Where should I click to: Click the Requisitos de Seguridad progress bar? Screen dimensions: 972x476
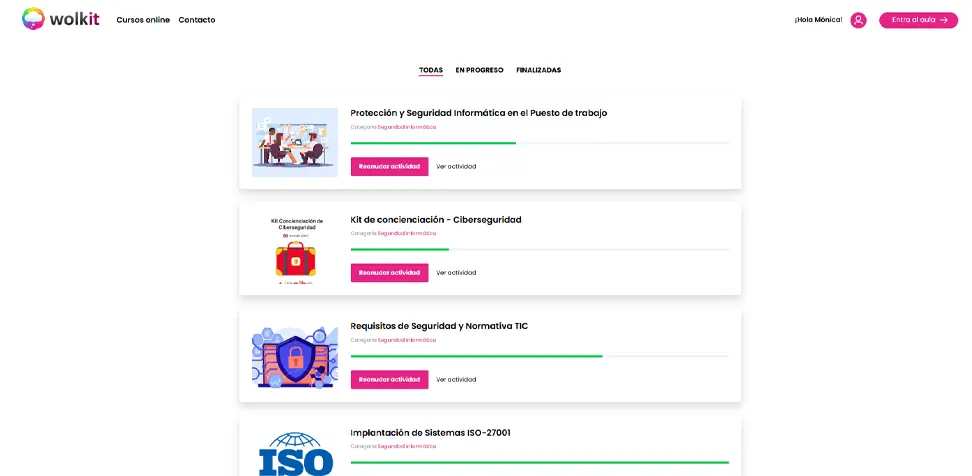tap(539, 356)
